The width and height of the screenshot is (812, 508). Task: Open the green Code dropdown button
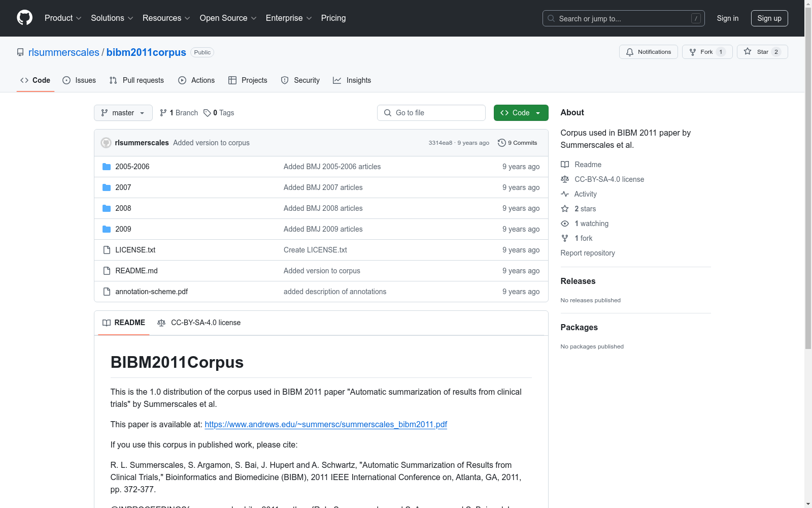click(x=521, y=113)
